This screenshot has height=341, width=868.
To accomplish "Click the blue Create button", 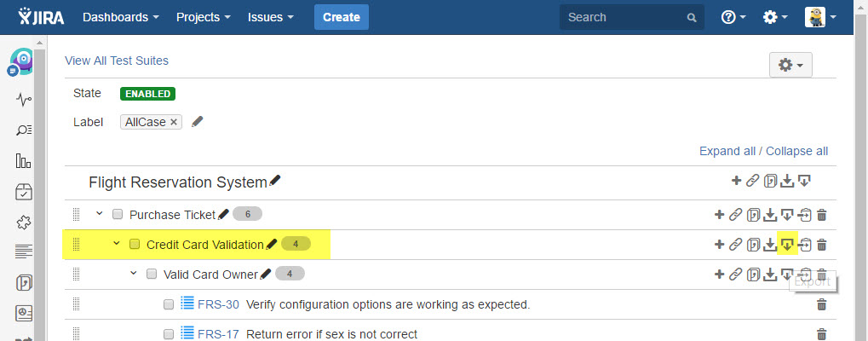I will tap(342, 17).
